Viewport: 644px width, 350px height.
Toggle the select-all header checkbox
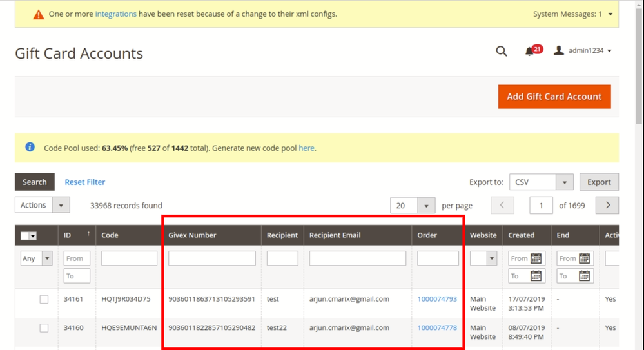point(25,236)
